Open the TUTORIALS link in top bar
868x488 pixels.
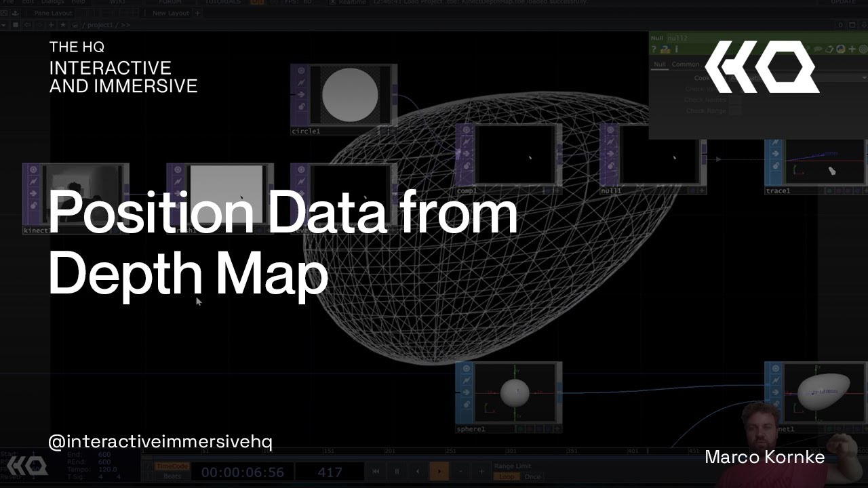[223, 2]
